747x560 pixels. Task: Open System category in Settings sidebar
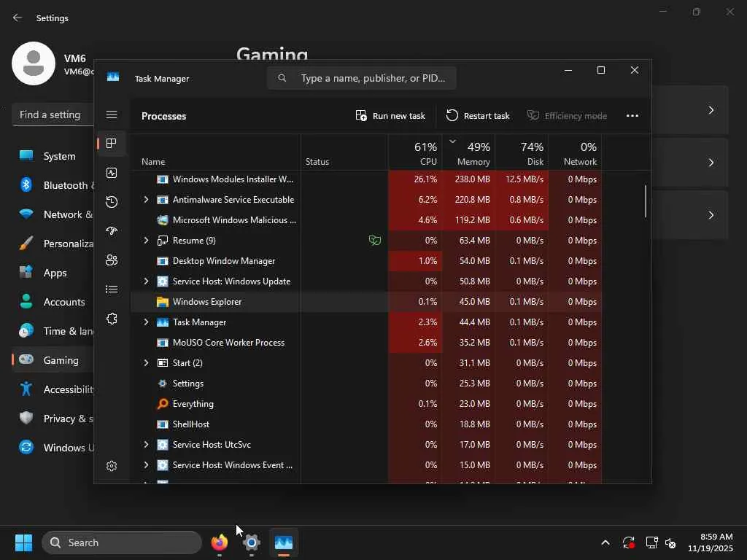53,156
